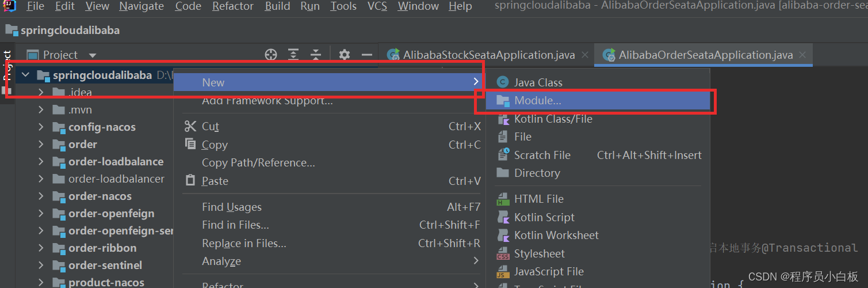This screenshot has width=868, height=288.
Task: Choose Find Usages
Action: click(x=232, y=207)
